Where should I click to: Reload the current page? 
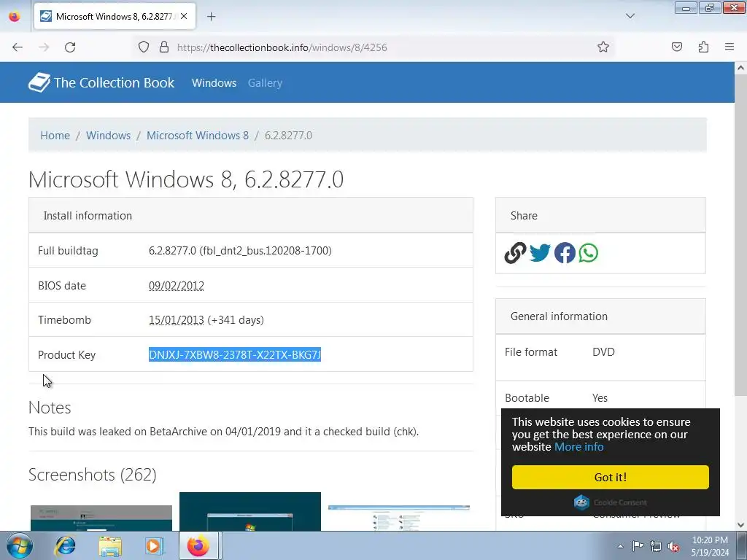coord(70,47)
